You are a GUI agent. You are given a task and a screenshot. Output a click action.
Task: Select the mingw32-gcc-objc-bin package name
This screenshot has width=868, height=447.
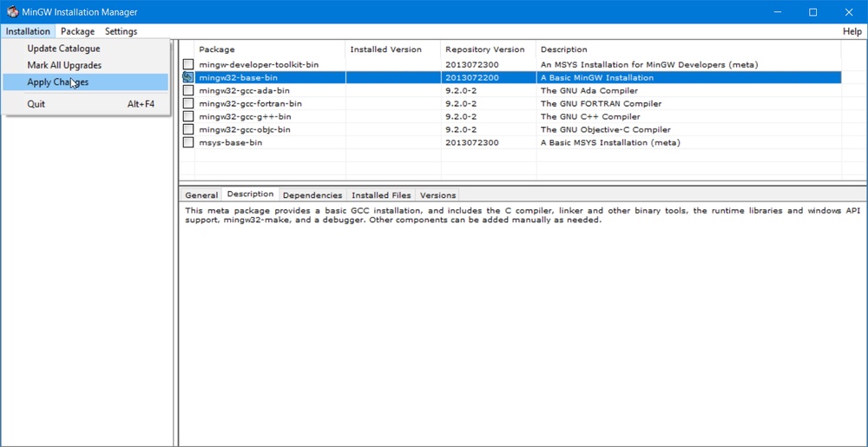245,129
